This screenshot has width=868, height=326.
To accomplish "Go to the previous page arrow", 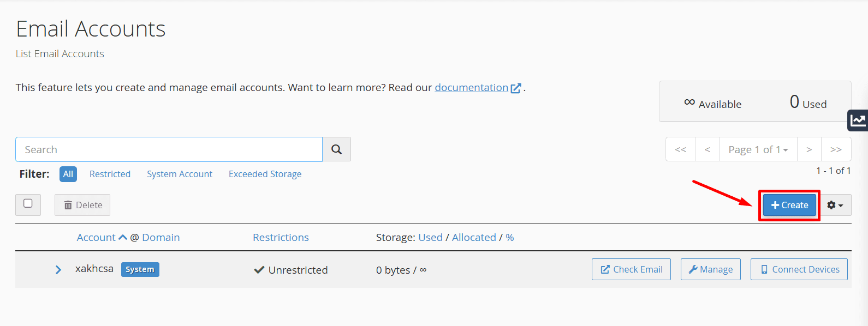I will (x=707, y=149).
